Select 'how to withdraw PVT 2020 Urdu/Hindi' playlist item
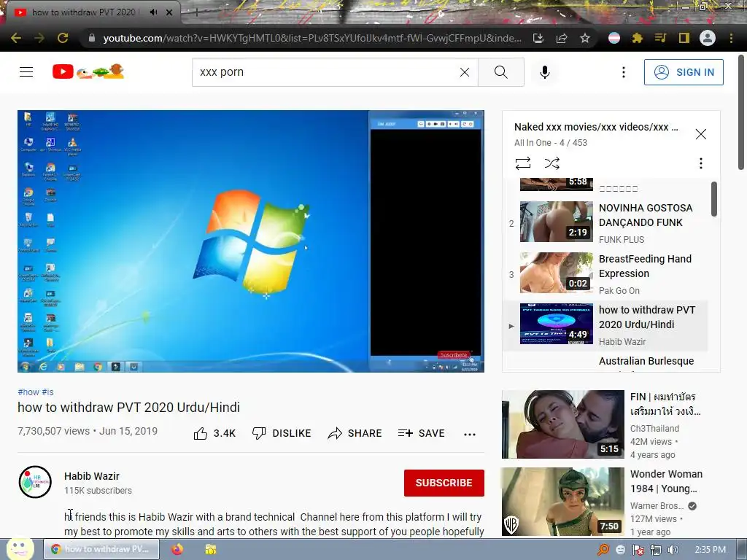 (605, 325)
